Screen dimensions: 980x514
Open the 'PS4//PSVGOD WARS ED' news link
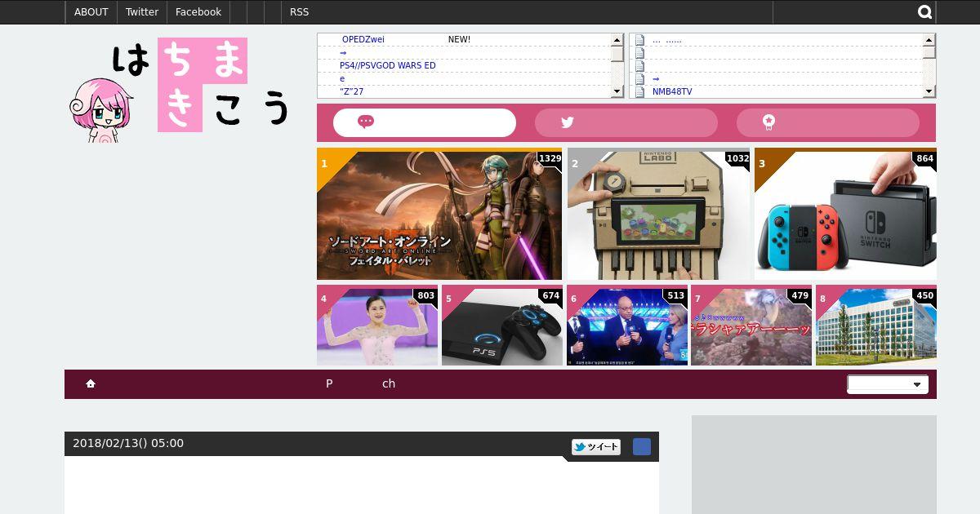(388, 65)
